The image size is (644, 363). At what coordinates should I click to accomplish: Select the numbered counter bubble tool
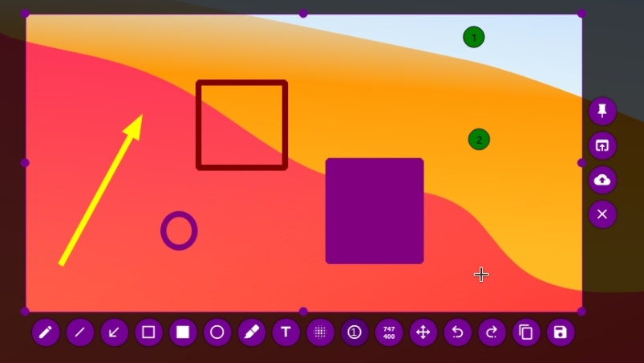pyautogui.click(x=354, y=332)
